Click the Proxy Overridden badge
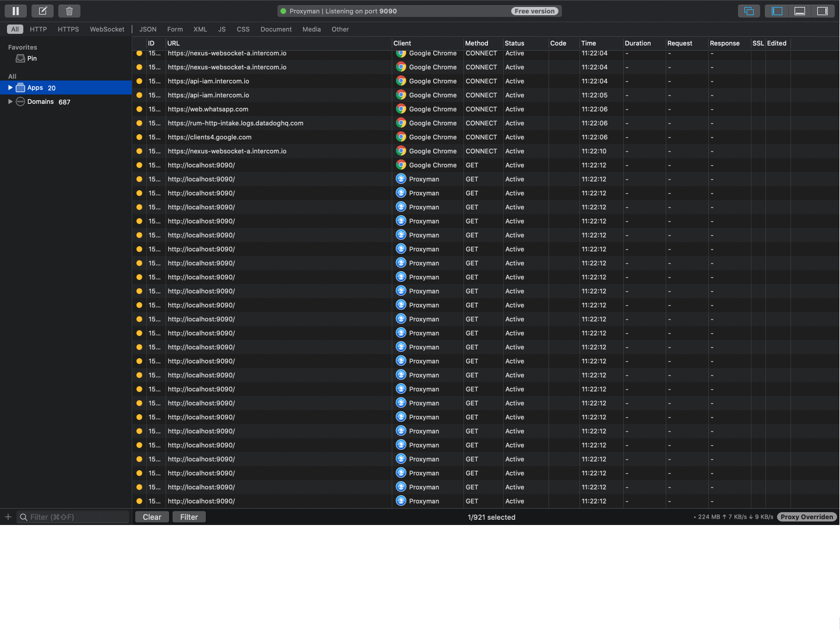The height and width of the screenshot is (630, 840). [807, 517]
